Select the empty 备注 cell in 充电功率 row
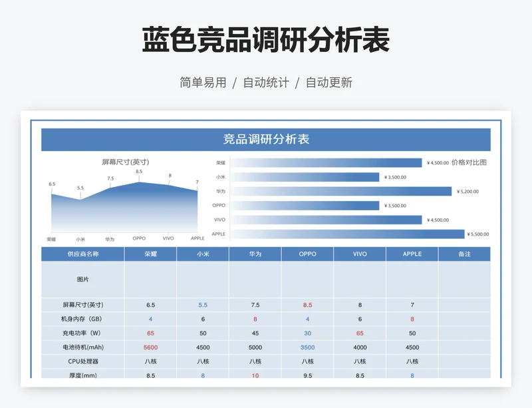Screen dimensions: 532x408 464,333
